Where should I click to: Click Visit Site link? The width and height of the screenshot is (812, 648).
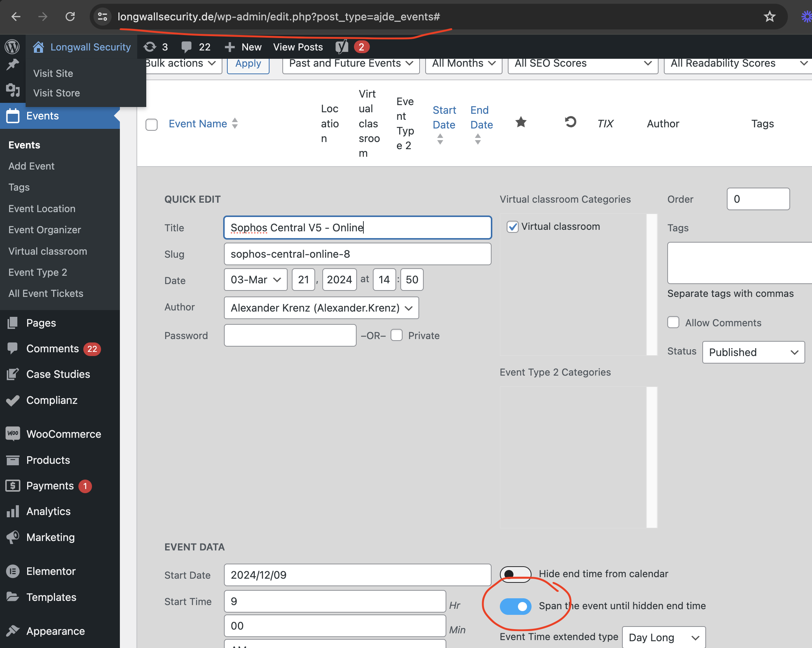pos(53,73)
